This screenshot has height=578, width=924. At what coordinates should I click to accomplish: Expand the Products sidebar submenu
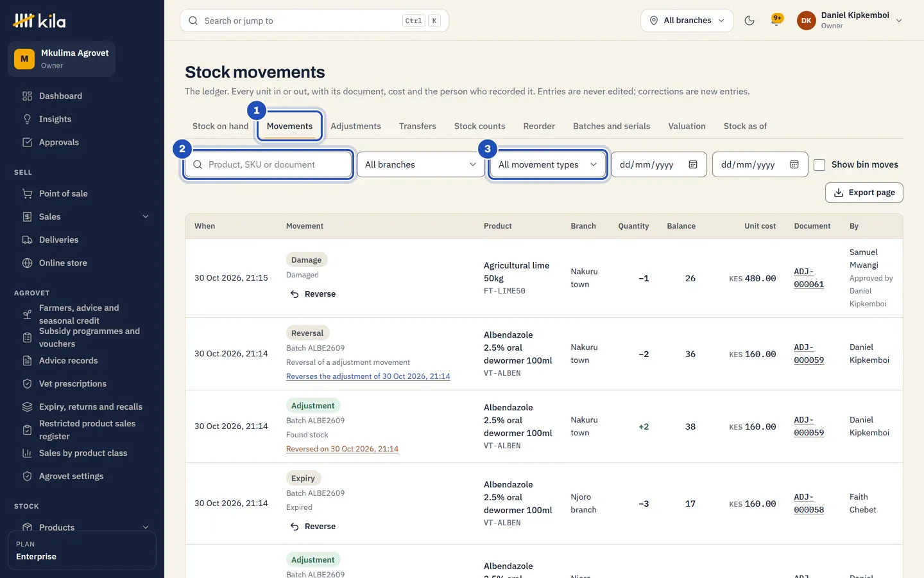[x=146, y=527]
